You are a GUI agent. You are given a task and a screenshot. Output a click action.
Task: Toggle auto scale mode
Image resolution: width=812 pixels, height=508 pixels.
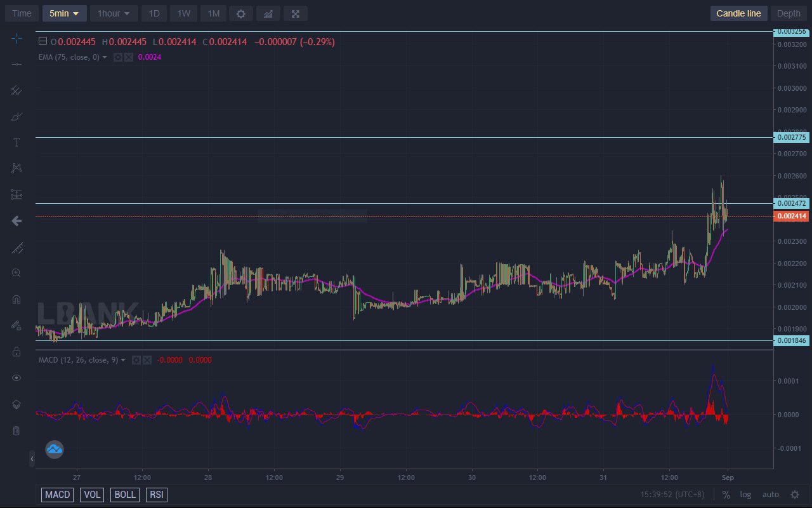[x=770, y=495]
